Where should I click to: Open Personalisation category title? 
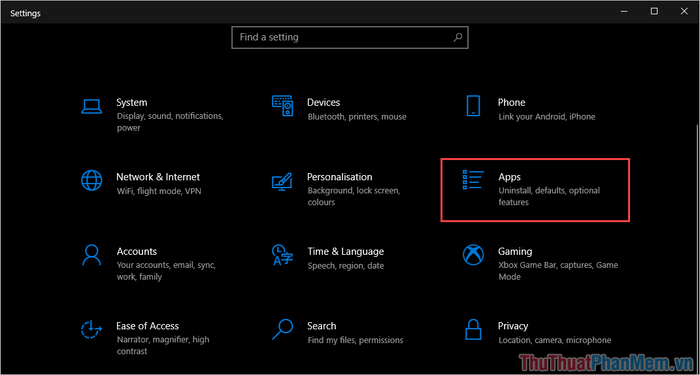coord(340,177)
